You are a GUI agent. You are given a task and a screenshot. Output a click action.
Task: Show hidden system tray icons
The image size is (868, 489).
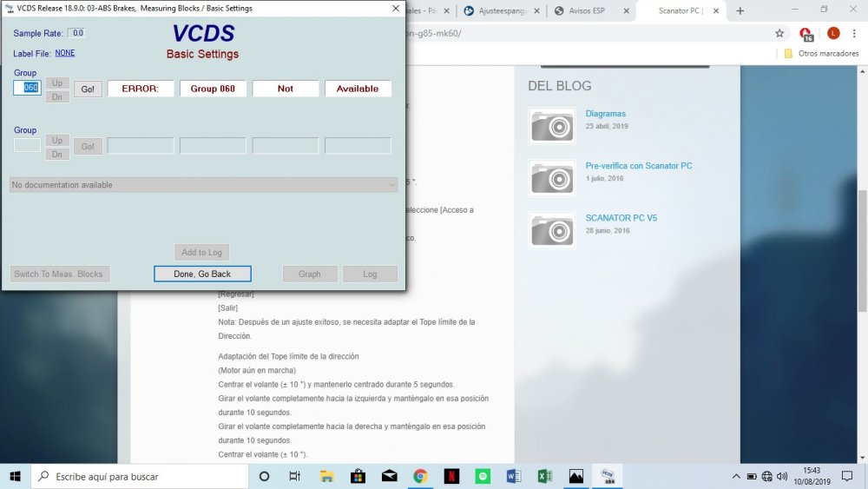pos(736,476)
